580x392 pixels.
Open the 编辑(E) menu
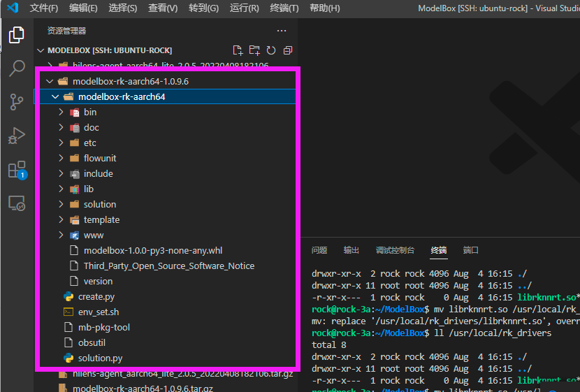point(83,8)
